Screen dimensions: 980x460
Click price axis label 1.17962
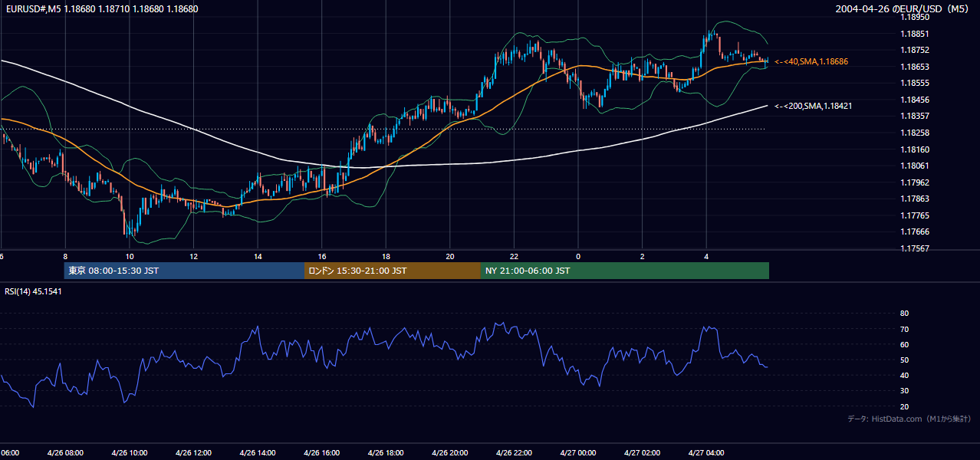914,182
